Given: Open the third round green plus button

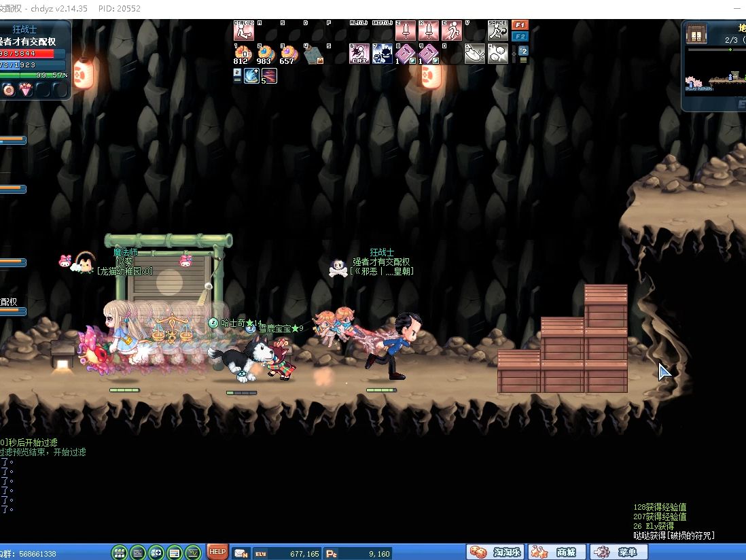Looking at the screenshot, I should pos(156,553).
